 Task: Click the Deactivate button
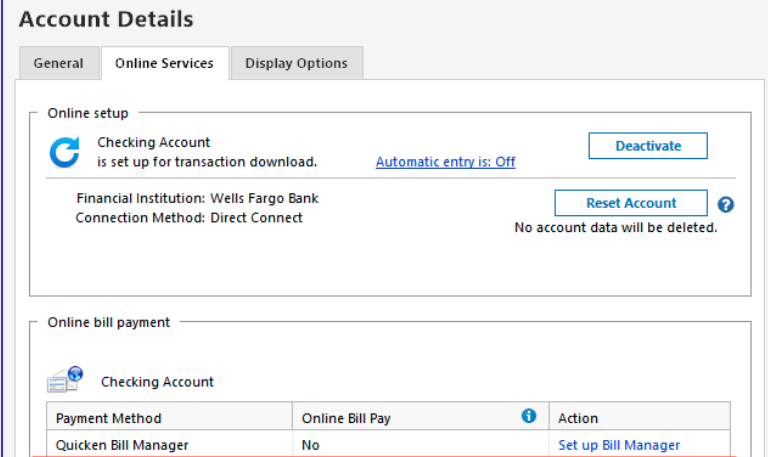[x=648, y=146]
